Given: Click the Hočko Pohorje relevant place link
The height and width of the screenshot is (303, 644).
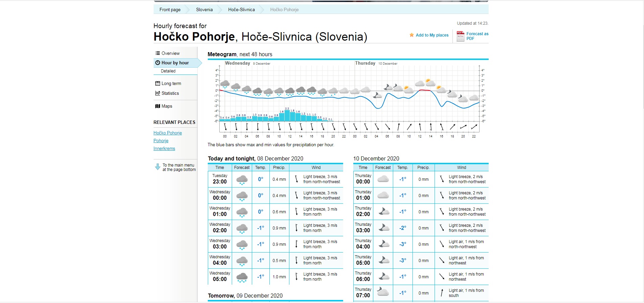Looking at the screenshot, I should (x=168, y=133).
